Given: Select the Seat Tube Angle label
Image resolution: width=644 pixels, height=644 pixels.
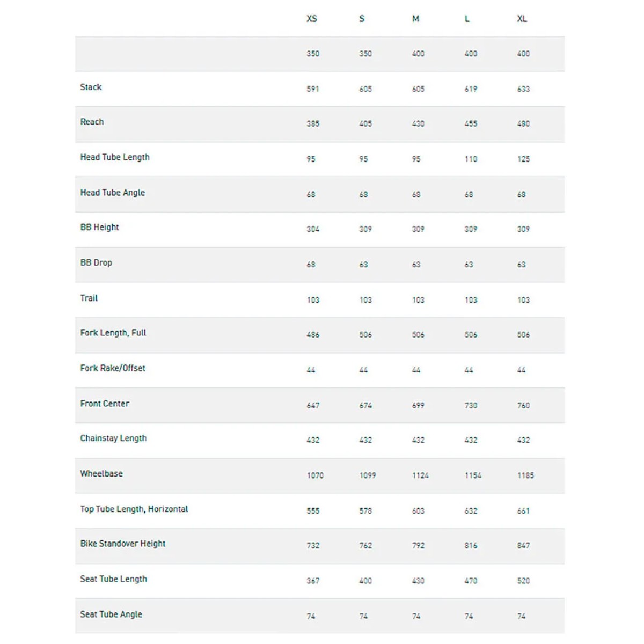Looking at the screenshot, I should pos(111,614).
